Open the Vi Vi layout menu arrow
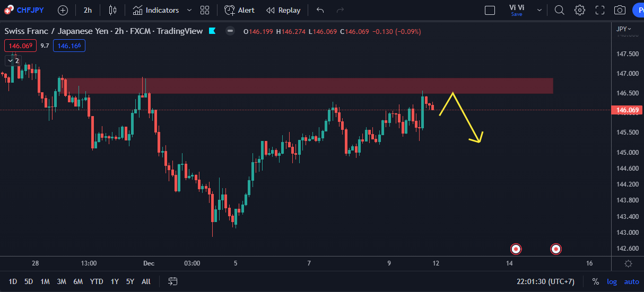 click(x=539, y=10)
